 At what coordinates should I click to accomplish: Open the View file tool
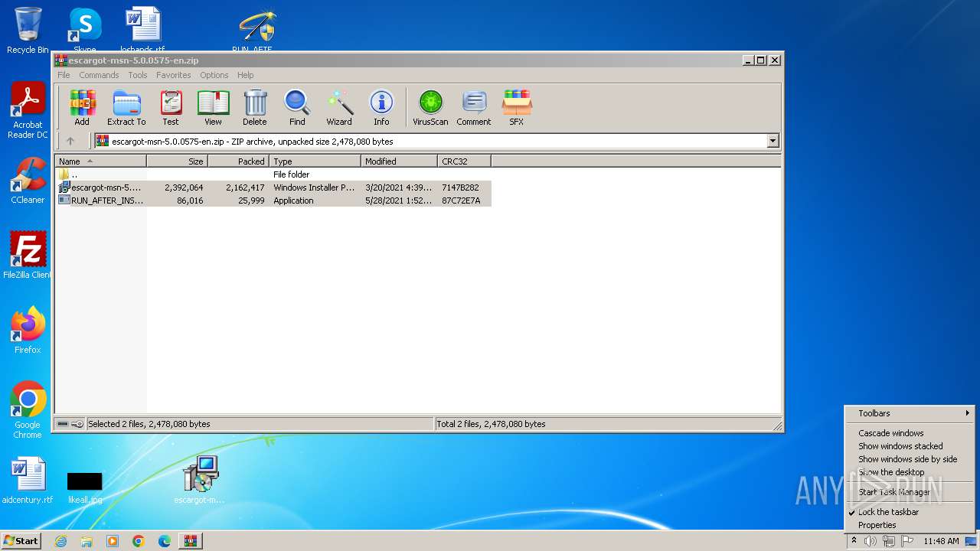tap(213, 108)
